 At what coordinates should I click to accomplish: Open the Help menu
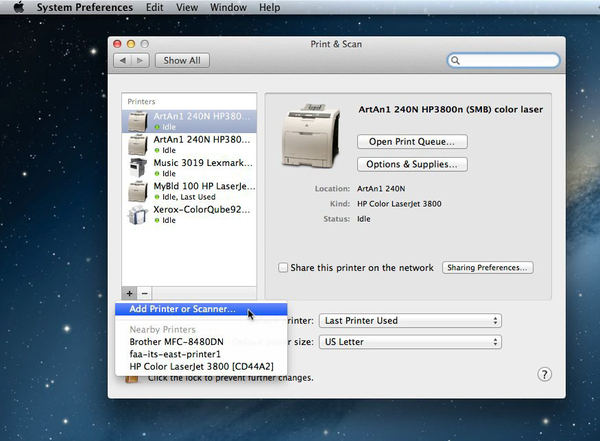click(x=269, y=7)
